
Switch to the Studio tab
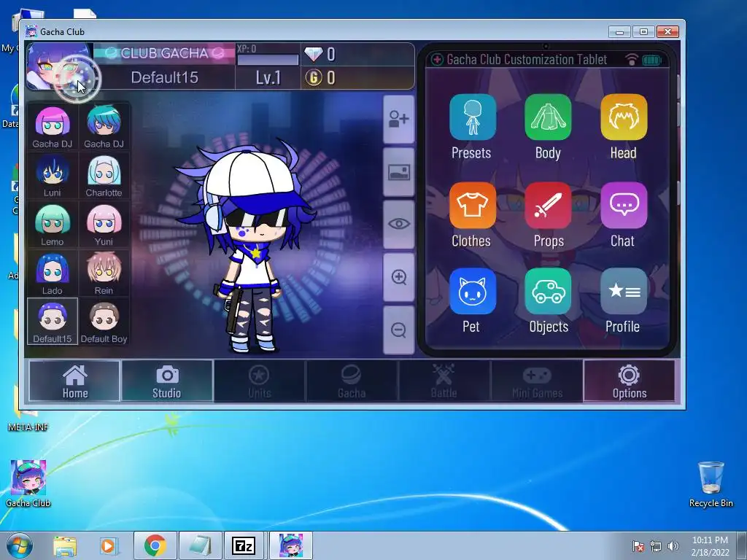[x=167, y=381]
